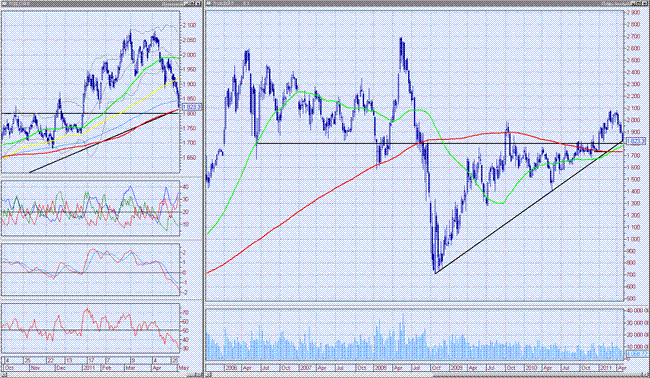
Task: Click the right chart window's title bar icon
Action: click(x=209, y=3)
